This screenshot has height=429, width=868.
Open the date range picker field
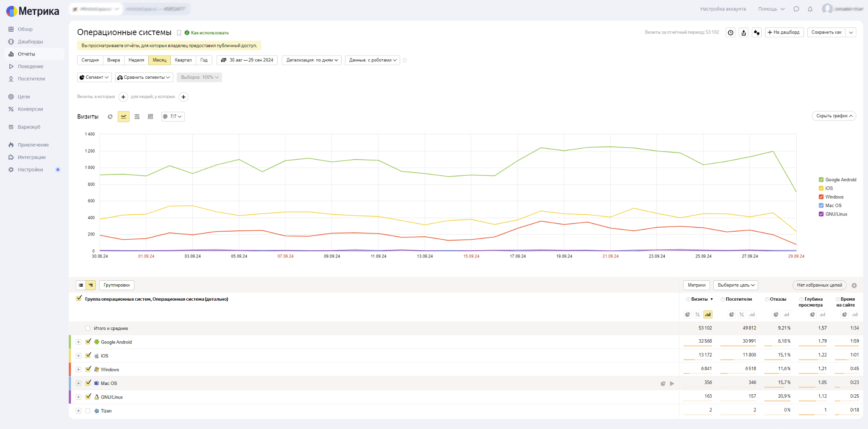pos(247,60)
